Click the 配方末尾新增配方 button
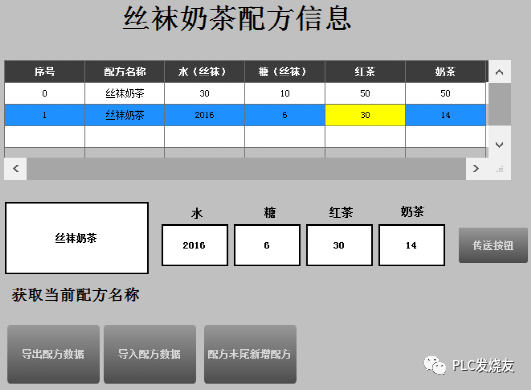Screen dimensions: 531x390 [250, 354]
